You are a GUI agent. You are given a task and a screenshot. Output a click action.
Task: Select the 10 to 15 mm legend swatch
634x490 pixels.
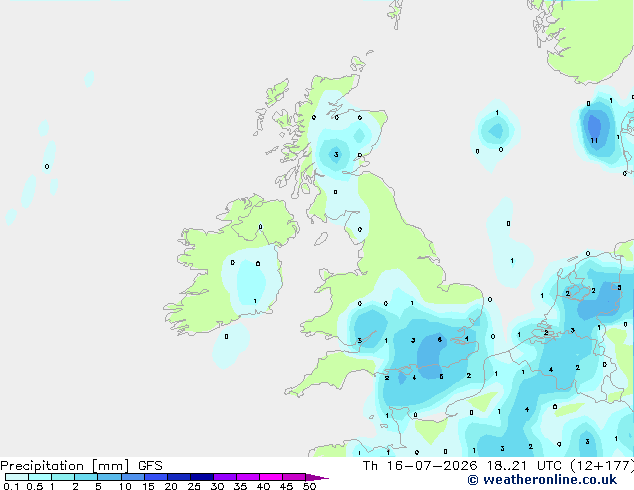[133, 477]
